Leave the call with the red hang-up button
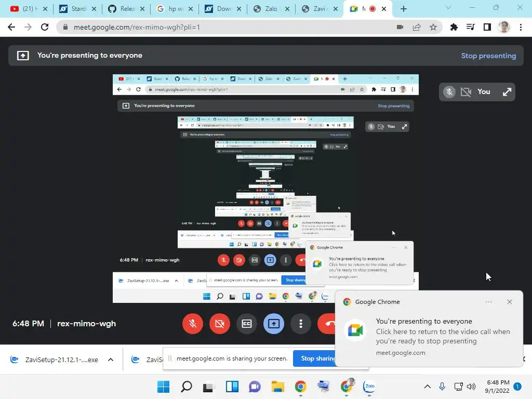Image resolution: width=532 pixels, height=399 pixels. tap(326, 324)
